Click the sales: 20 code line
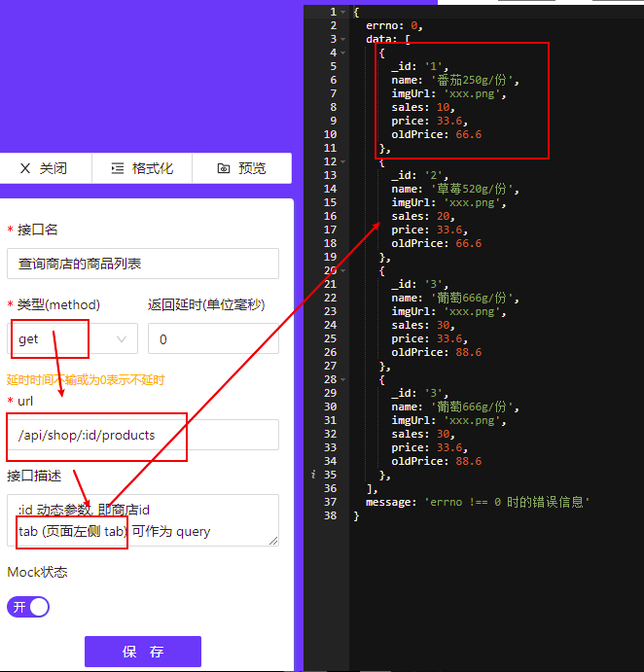644x672 pixels. 423,216
